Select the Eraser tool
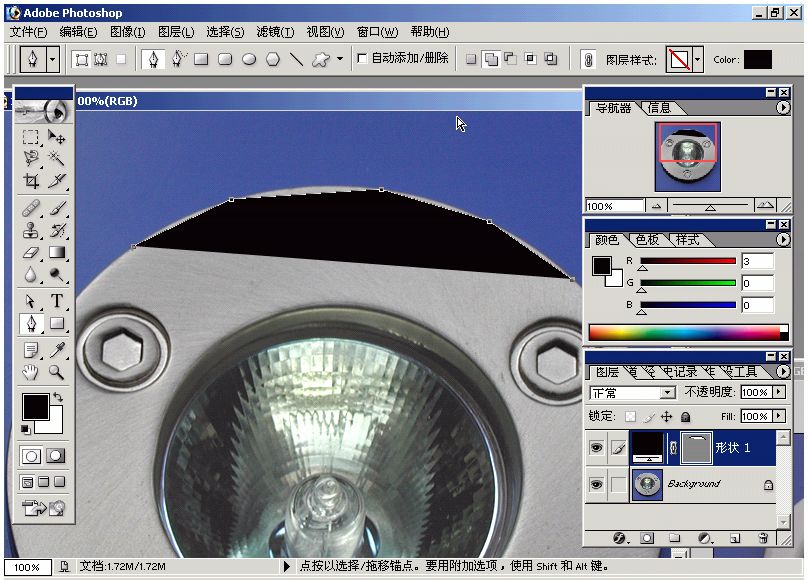Viewport: 808px width, 580px height. pos(30,252)
